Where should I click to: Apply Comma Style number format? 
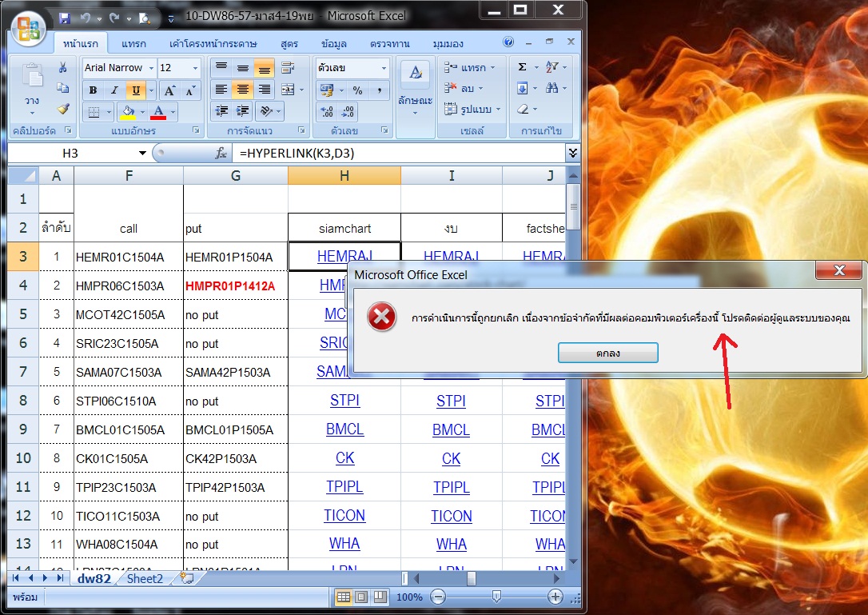(379, 90)
